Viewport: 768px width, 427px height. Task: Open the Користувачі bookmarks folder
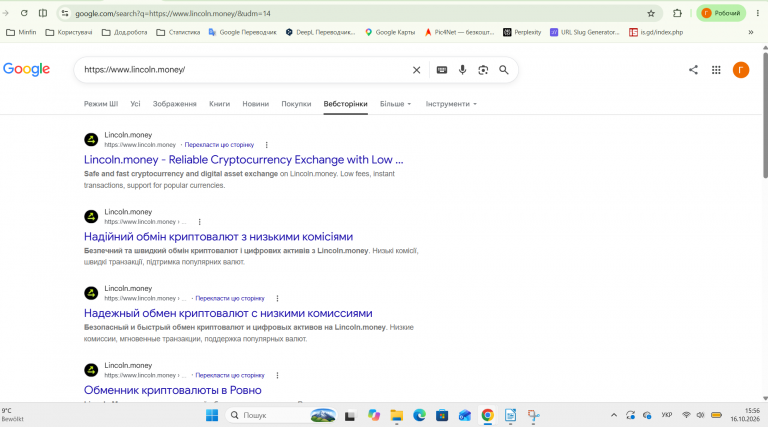(69, 32)
